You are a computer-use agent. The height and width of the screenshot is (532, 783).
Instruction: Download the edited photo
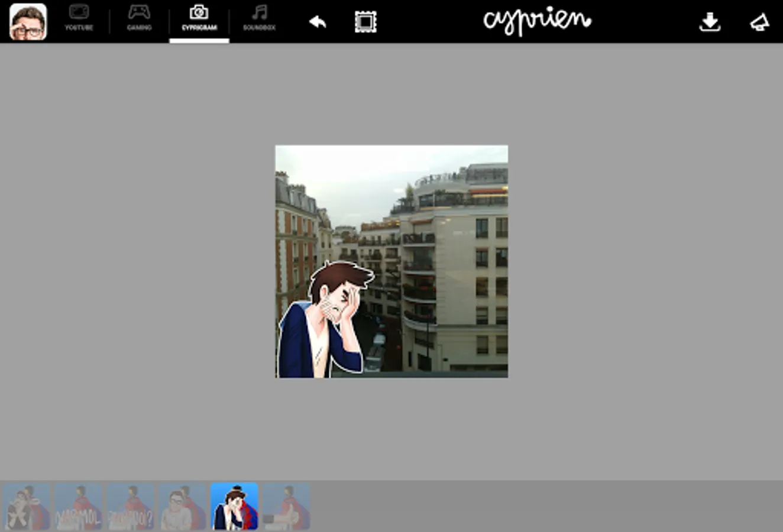click(710, 22)
